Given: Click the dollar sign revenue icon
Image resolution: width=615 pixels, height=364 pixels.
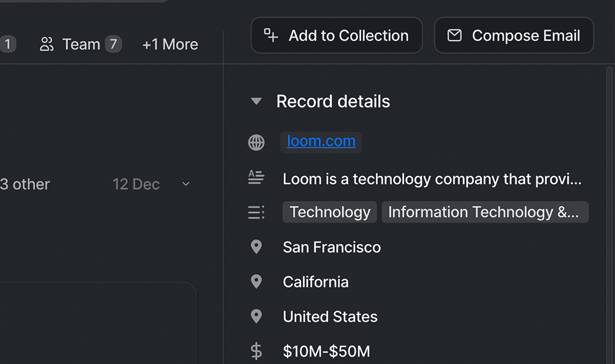Looking at the screenshot, I should [x=256, y=351].
